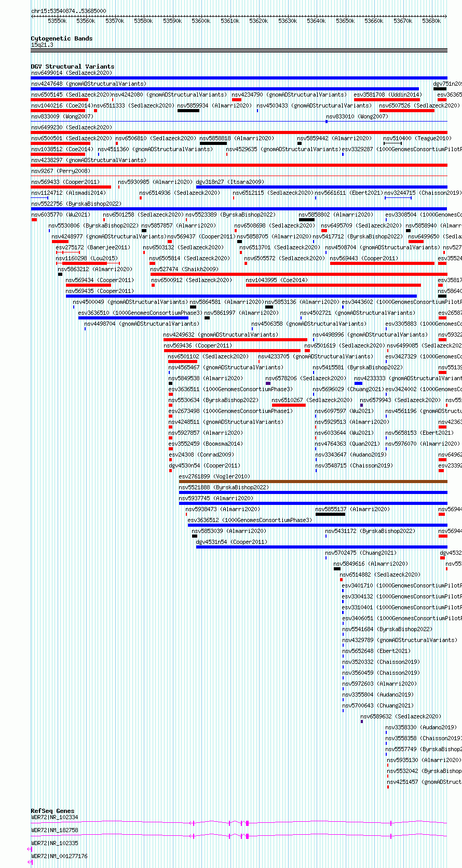Select nsv4242080 (gnomADStructuralVariants) label
The image size is (462, 868).
click(169, 95)
